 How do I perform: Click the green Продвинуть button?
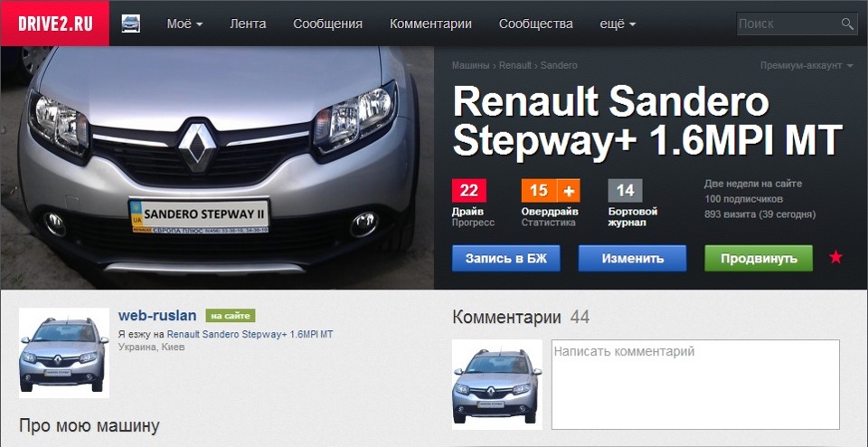pyautogui.click(x=759, y=259)
